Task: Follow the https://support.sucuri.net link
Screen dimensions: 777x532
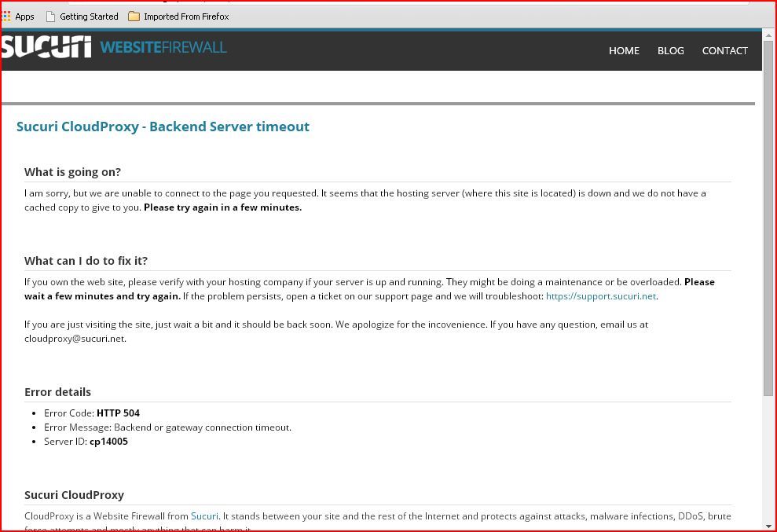Action: 601,296
